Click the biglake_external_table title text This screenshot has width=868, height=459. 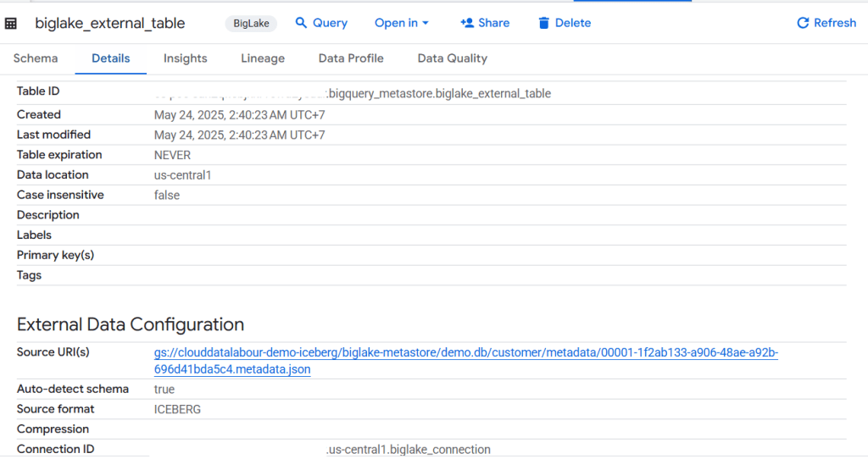click(x=109, y=24)
